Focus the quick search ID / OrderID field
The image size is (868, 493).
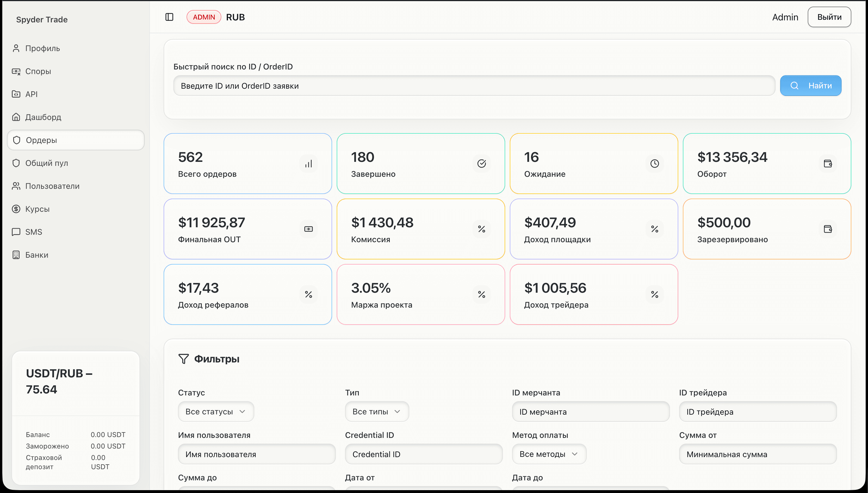click(x=474, y=86)
